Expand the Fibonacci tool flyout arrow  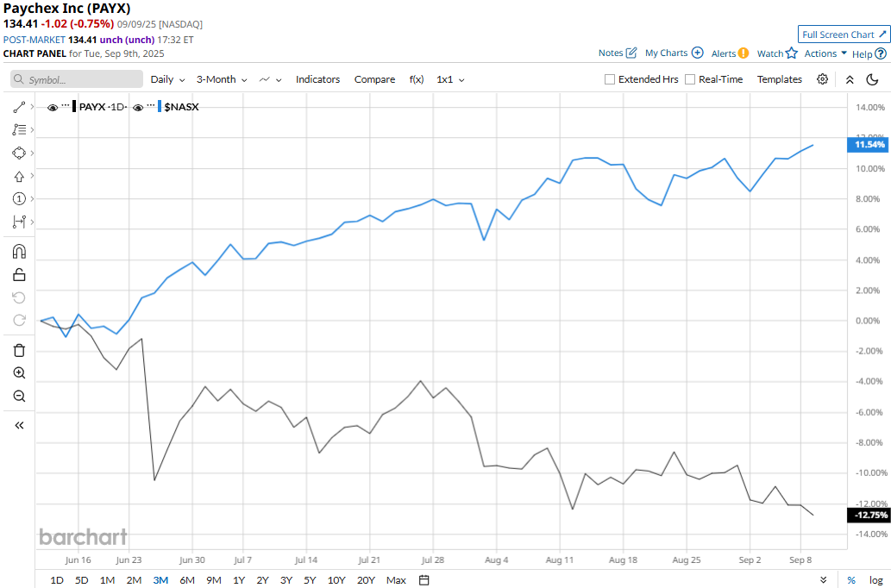[32, 129]
